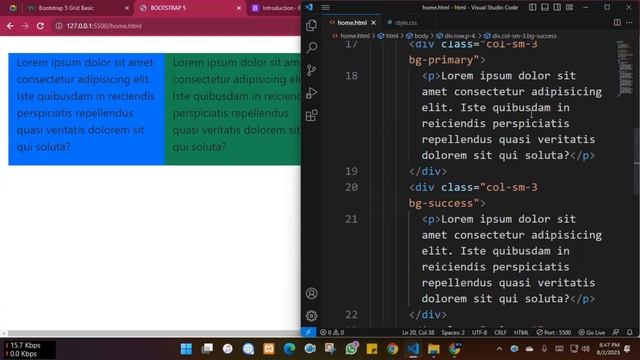Open the Search view in activity bar
The width and height of the screenshot is (640, 360).
coord(311,48)
